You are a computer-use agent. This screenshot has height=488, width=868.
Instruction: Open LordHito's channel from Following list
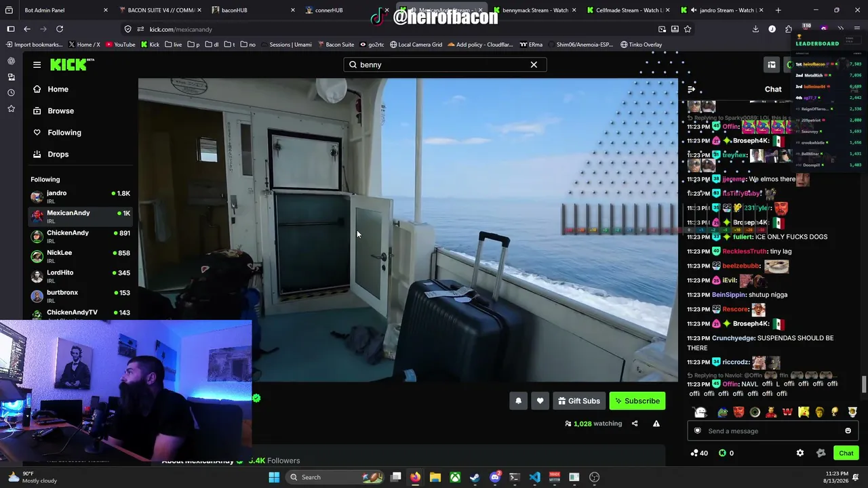80,276
